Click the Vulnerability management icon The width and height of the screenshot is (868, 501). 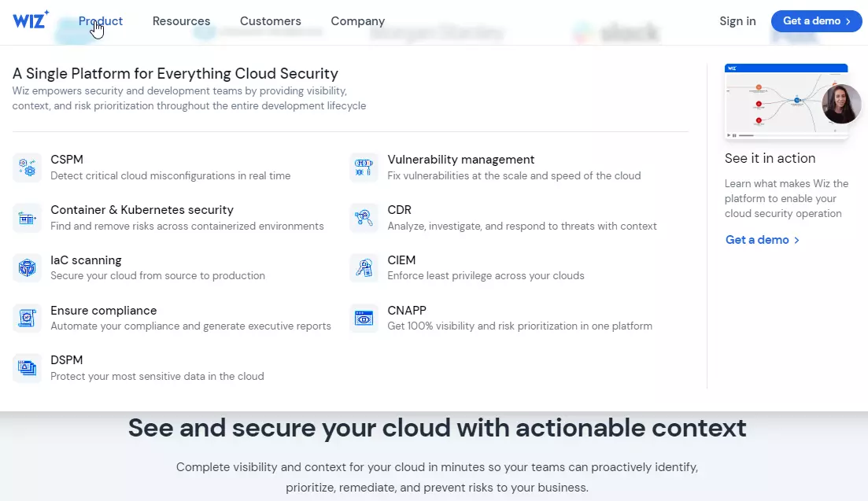[x=364, y=167]
